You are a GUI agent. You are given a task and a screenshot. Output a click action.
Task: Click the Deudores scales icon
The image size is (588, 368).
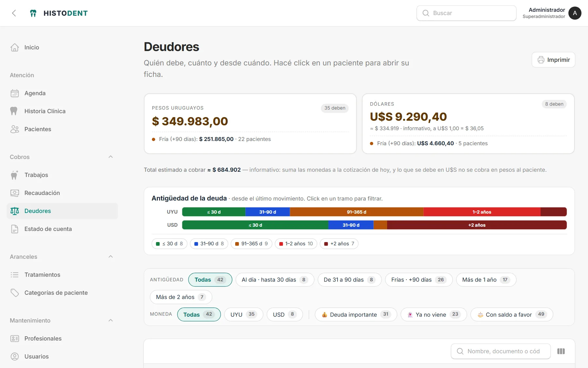click(15, 211)
